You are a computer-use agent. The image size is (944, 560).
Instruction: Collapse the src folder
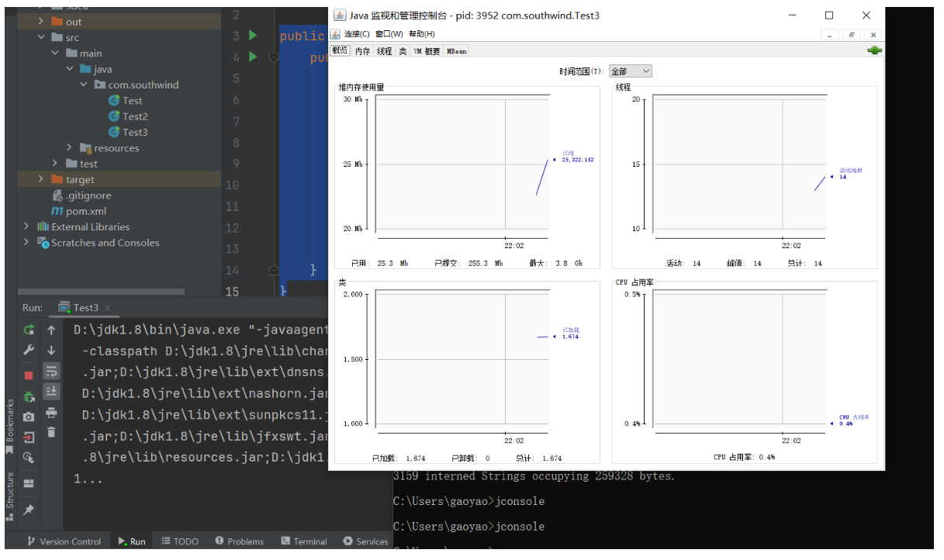41,37
